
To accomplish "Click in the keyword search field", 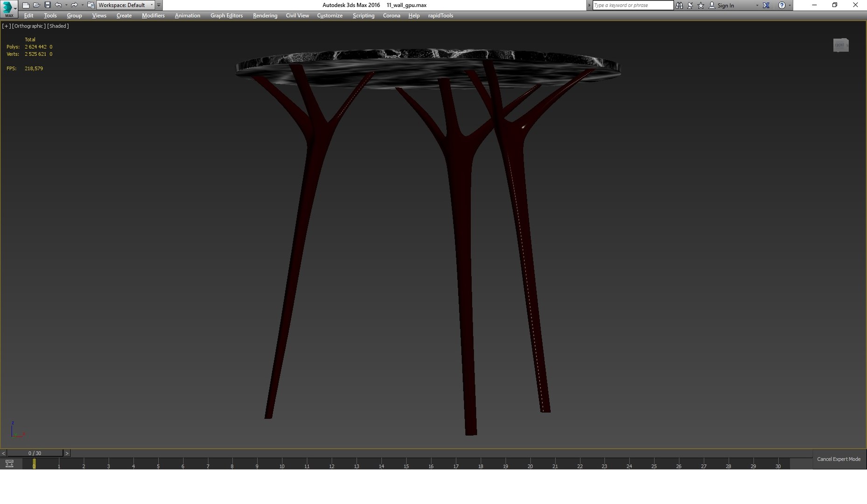I will coord(633,5).
